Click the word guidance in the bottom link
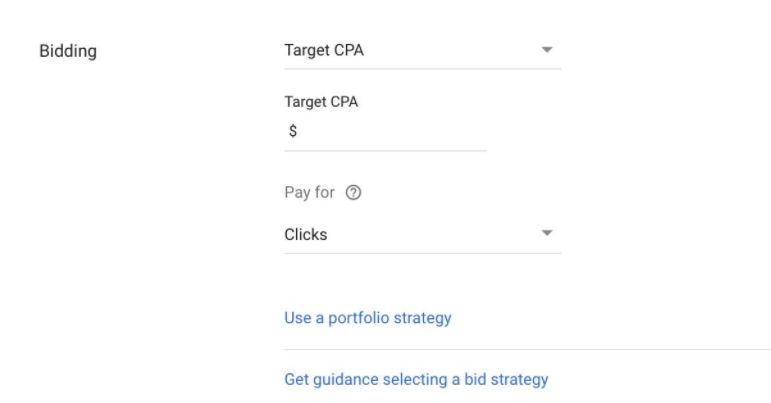Image resolution: width=771 pixels, height=403 pixels. [345, 379]
